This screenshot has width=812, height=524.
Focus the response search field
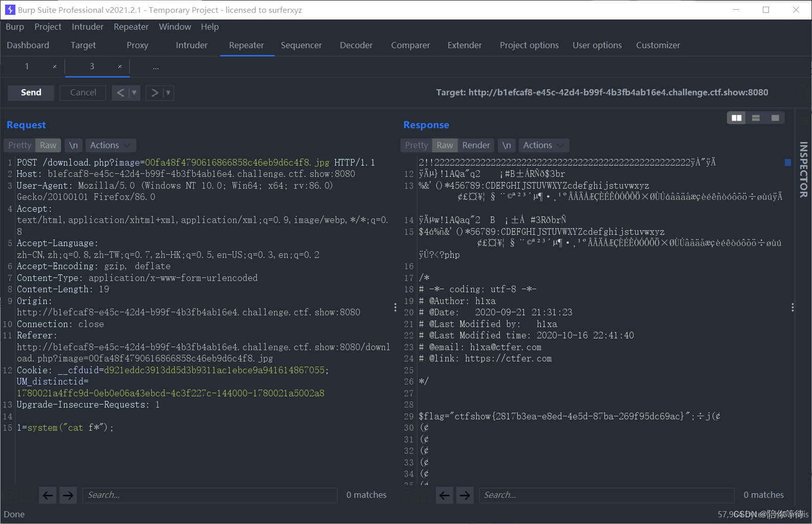606,495
